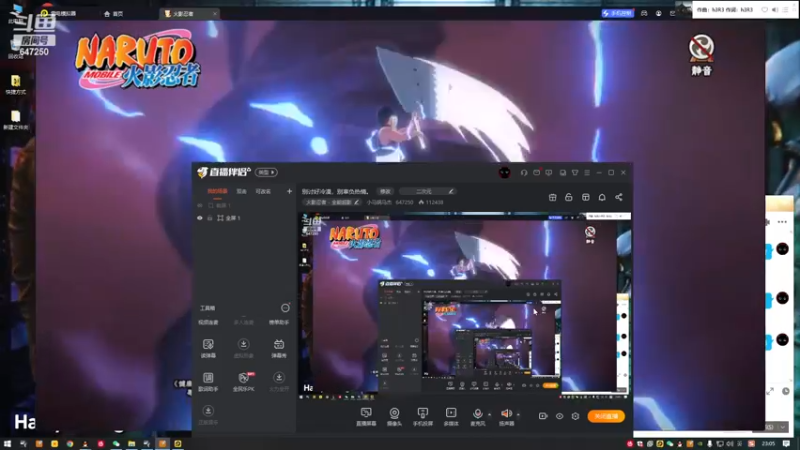Expand the right chat panel fullscreen arrow
The height and width of the screenshot is (450, 800).
(x=770, y=391)
